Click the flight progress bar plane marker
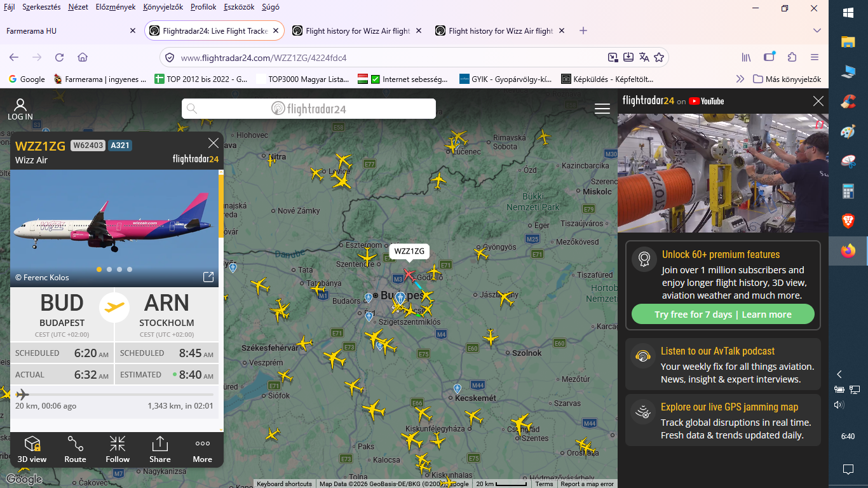The image size is (868, 488). 22,395
